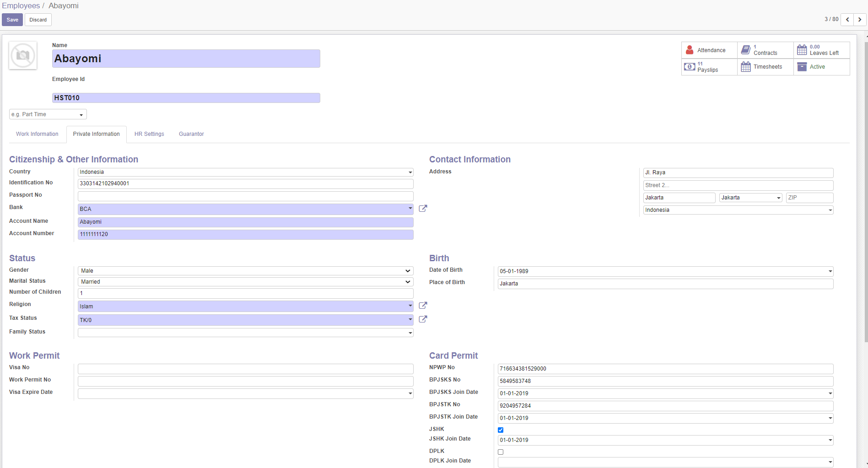Open external link for Religion Islam
Image resolution: width=868 pixels, height=468 pixels.
423,306
